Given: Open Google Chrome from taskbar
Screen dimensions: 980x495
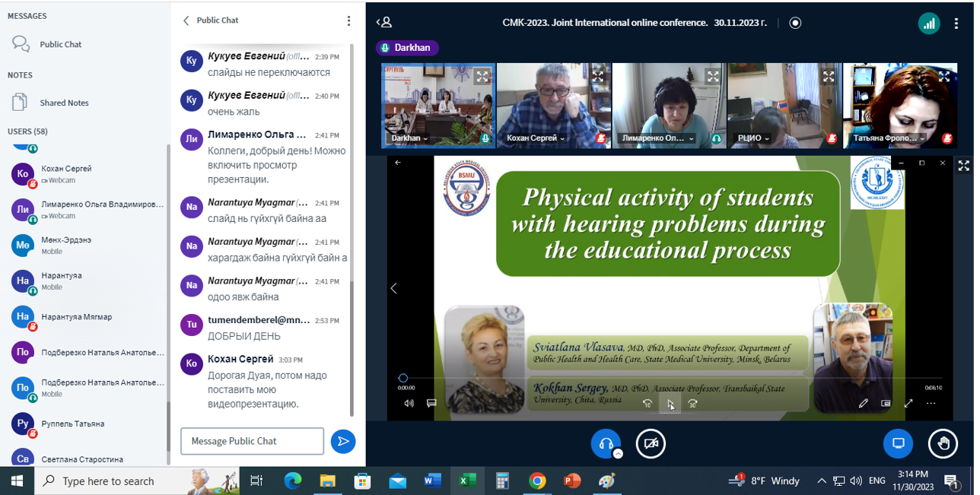Looking at the screenshot, I should 537,481.
